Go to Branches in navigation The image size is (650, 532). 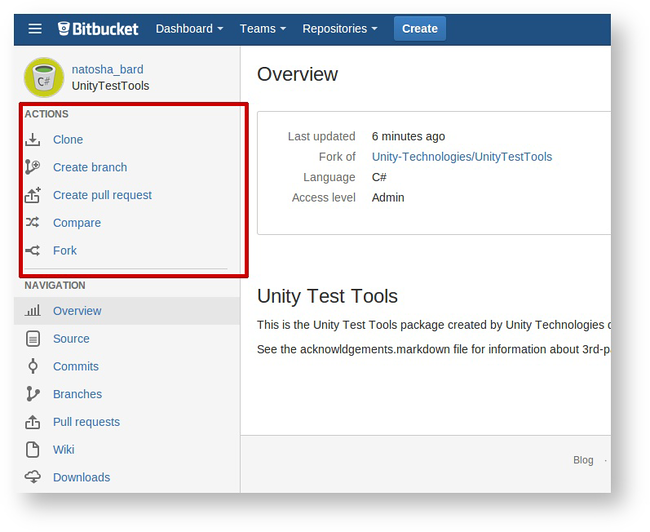(77, 394)
